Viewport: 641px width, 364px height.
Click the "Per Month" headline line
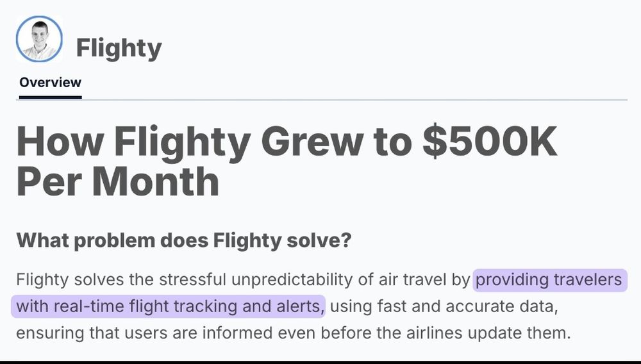tap(118, 182)
